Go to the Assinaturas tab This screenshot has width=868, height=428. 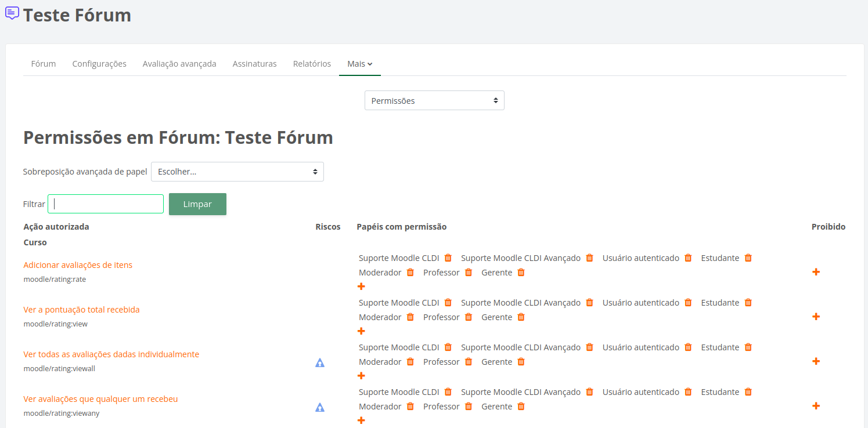point(254,64)
